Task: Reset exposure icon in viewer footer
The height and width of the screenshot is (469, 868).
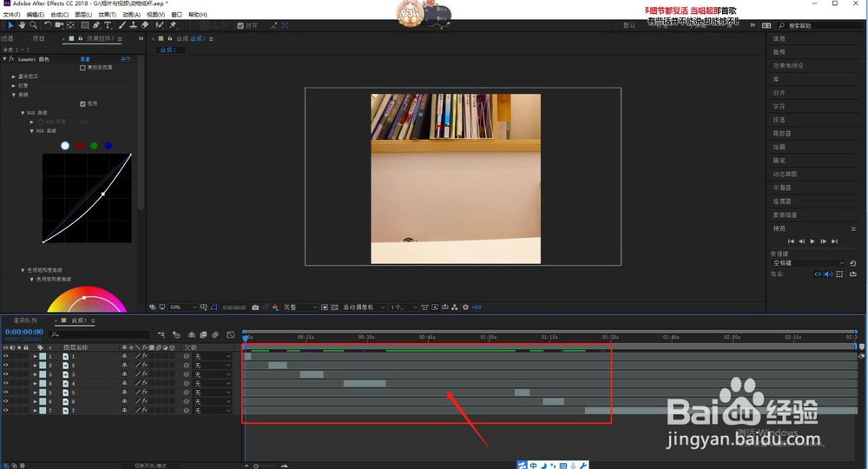Action: tap(465, 307)
